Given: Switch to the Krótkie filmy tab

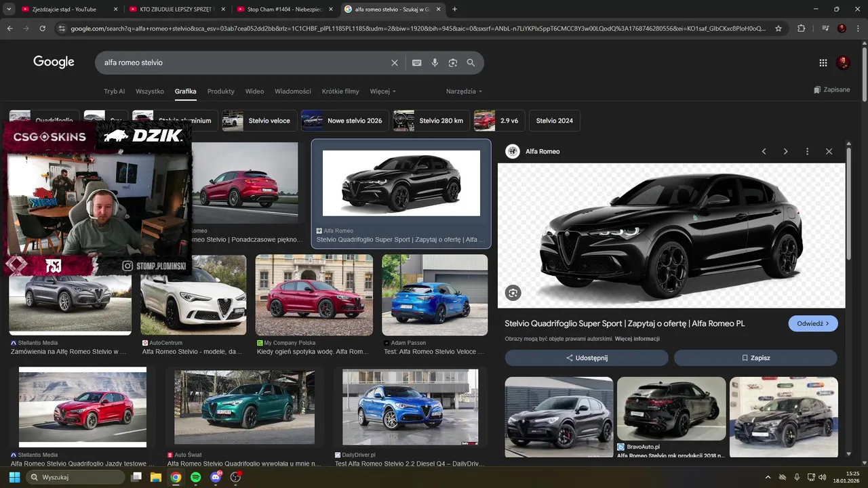Looking at the screenshot, I should [340, 91].
